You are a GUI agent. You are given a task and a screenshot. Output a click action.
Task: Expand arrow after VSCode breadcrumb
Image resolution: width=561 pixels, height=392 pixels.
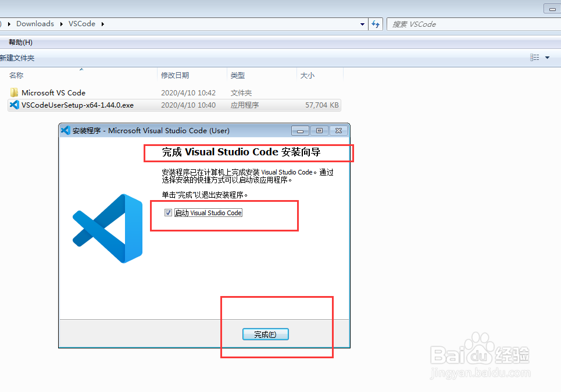(x=103, y=24)
